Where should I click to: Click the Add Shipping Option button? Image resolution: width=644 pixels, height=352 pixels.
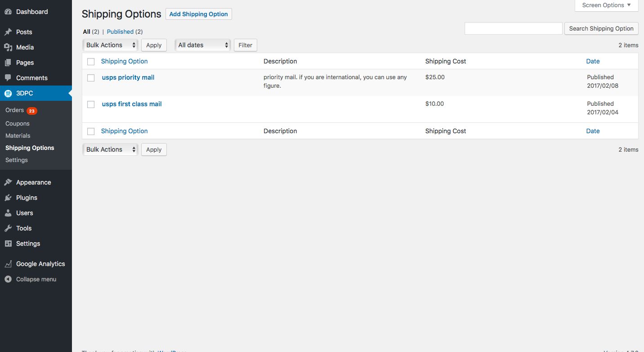[198, 14]
